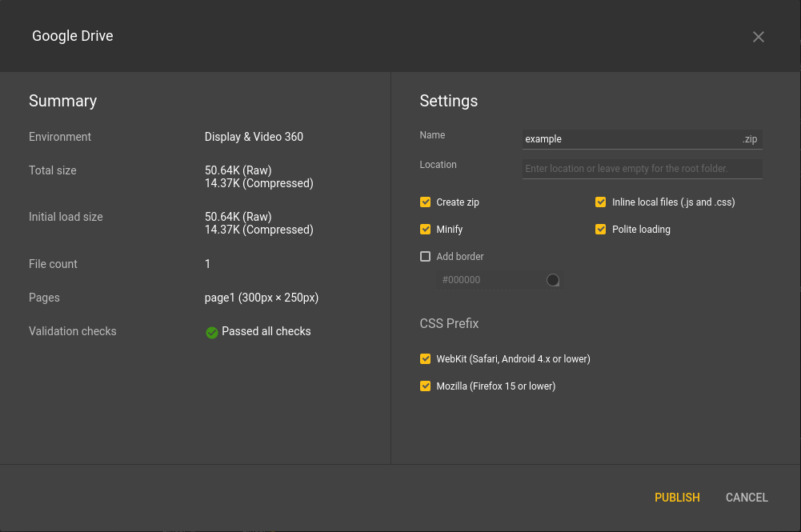Enable the Add border checkbox
The height and width of the screenshot is (532, 801).
pyautogui.click(x=426, y=257)
